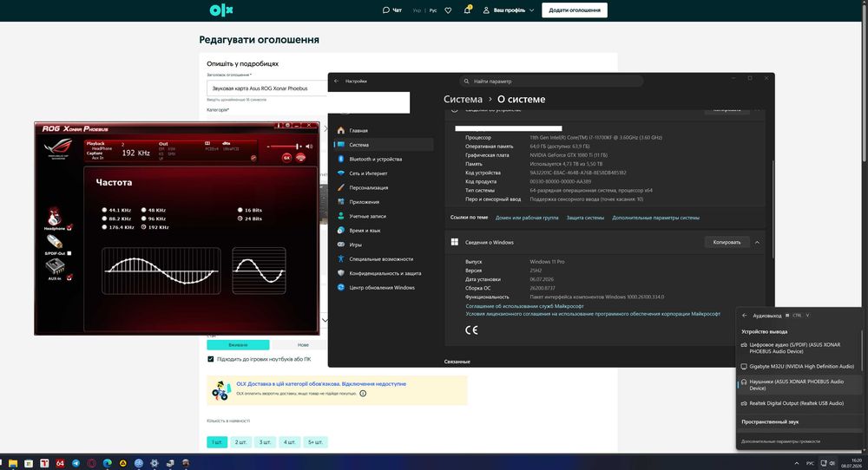868x470 pixels.
Task: Open File Explorer from the taskbar
Action: [x=13, y=463]
